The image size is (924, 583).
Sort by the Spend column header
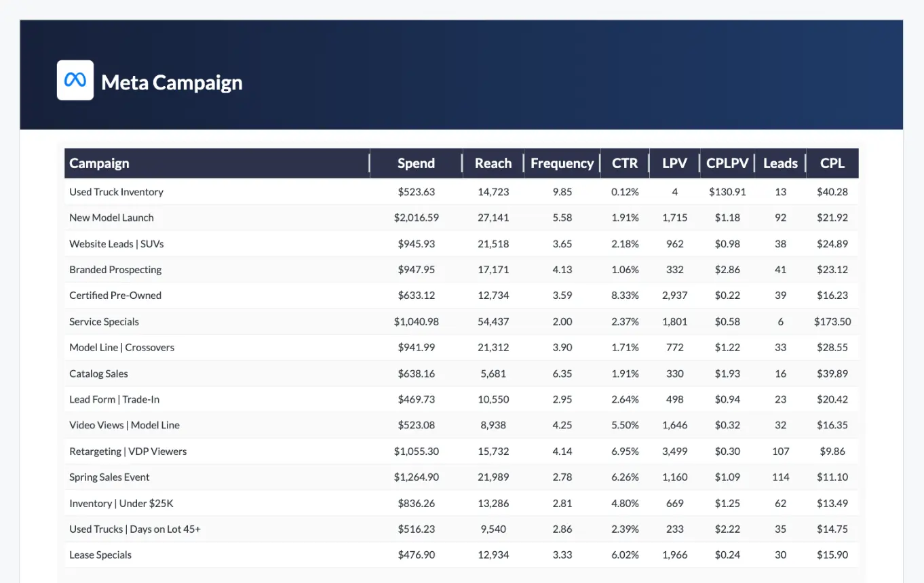coord(416,163)
